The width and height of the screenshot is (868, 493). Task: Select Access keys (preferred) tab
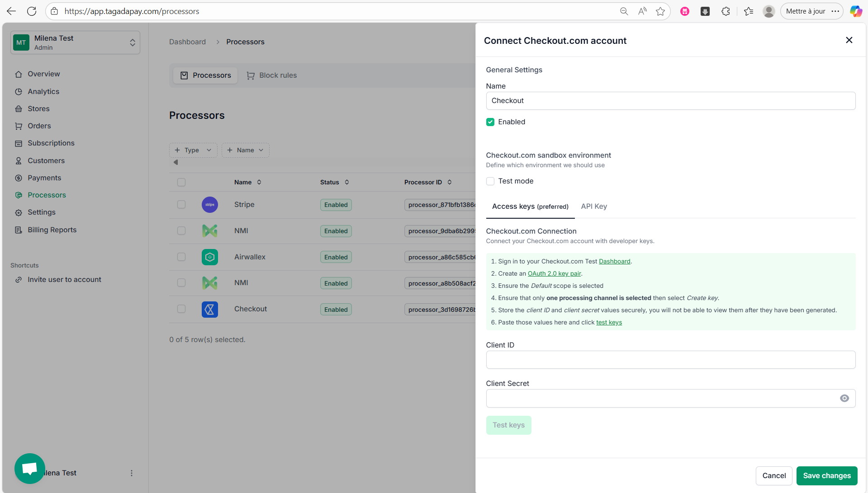[530, 207]
